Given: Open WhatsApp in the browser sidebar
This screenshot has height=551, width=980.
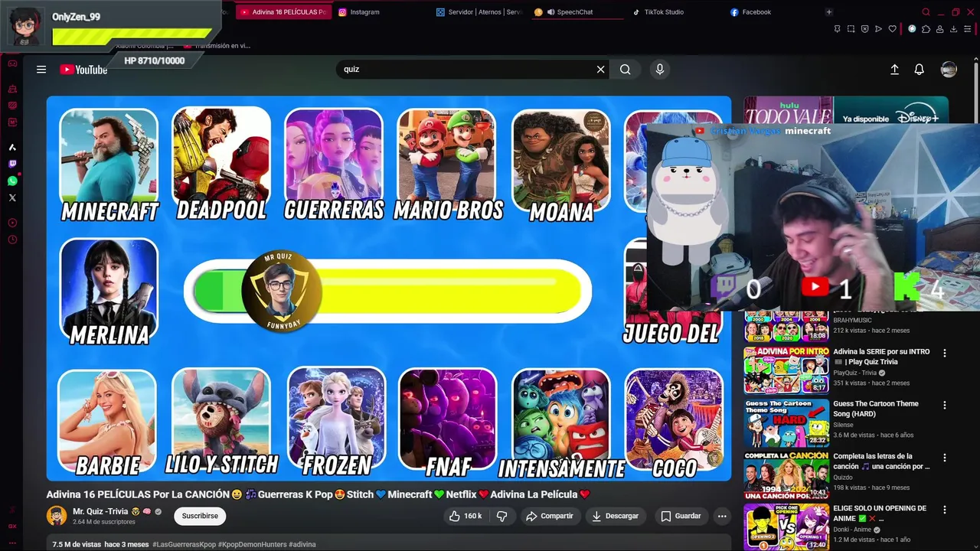Looking at the screenshot, I should 12,181.
